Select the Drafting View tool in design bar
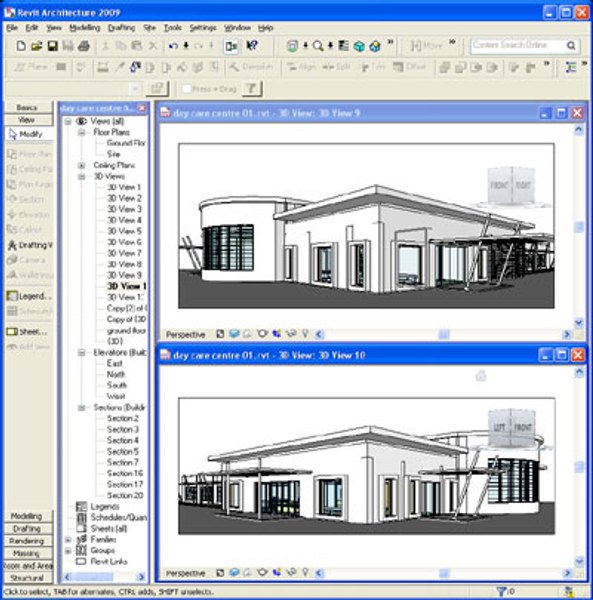 pos(30,245)
